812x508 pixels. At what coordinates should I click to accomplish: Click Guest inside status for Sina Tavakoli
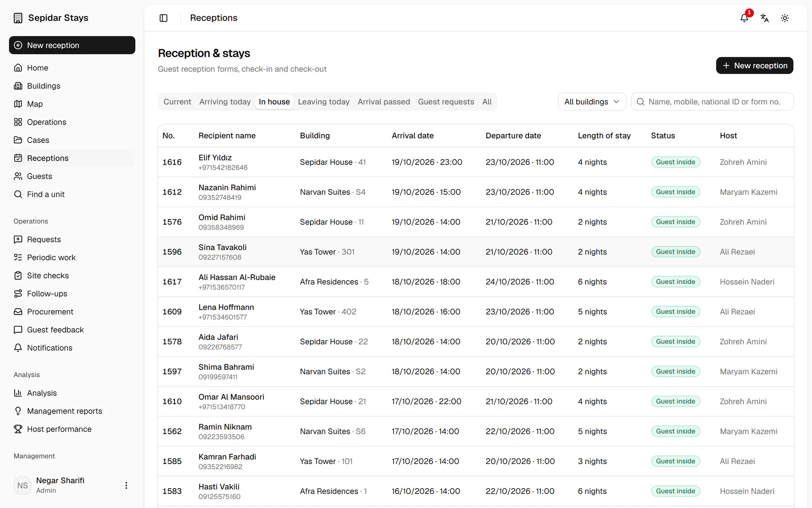[675, 252]
